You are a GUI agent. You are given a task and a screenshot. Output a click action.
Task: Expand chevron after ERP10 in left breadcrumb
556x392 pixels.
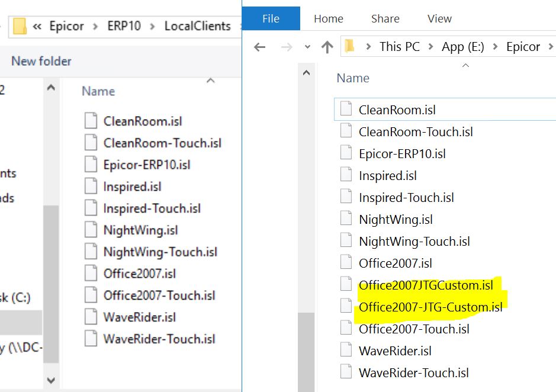coord(153,26)
